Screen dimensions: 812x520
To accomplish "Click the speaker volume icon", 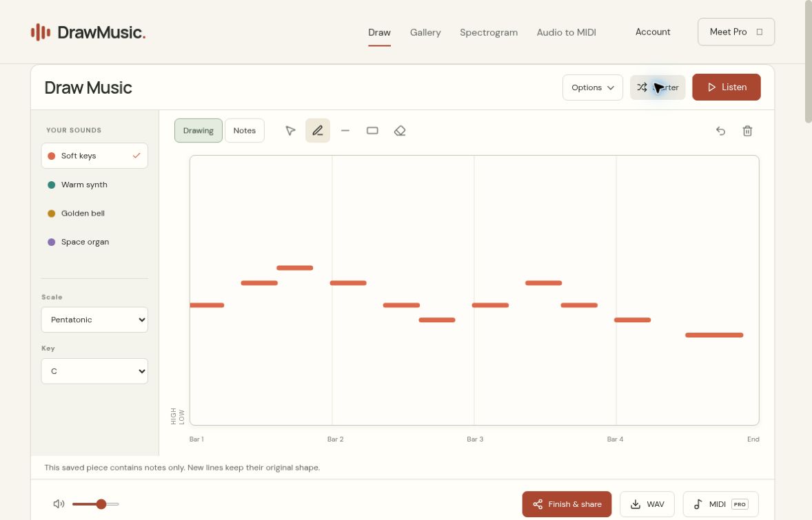I will [59, 504].
